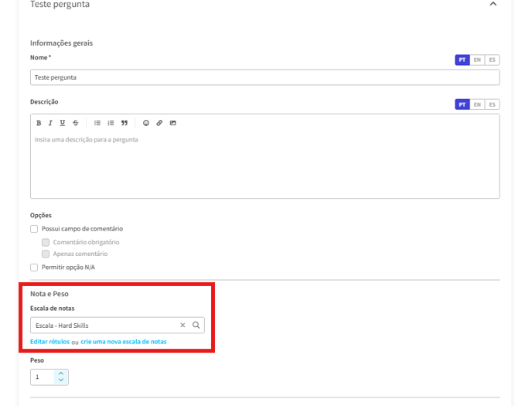Collapse the 'Teste pergunta' section chevron
Image resolution: width=532 pixels, height=406 pixels.
pos(493,5)
